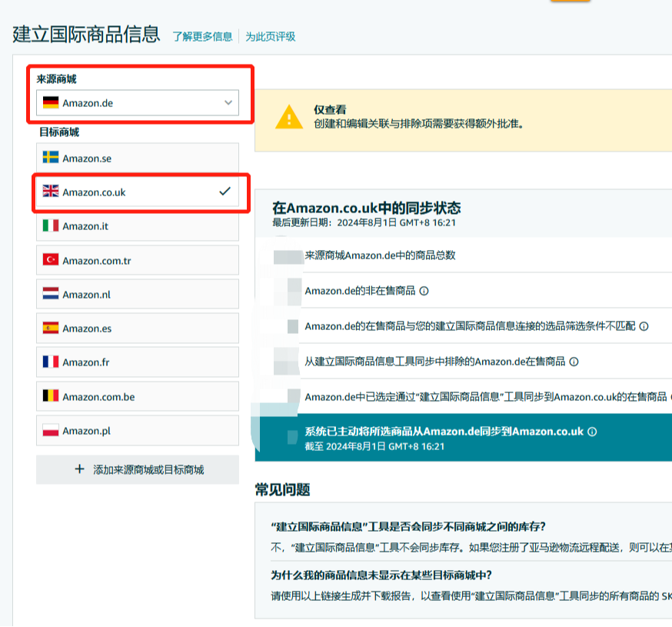
Task: Click info icon beside 选品筛选条件不匹配 row
Action: (644, 327)
